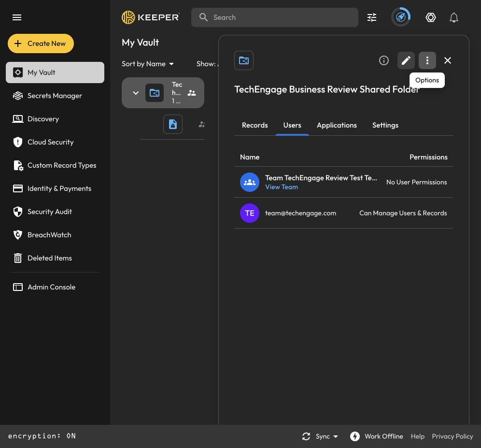Switch to the Applications tab
This screenshot has height=448, width=481.
(x=337, y=125)
